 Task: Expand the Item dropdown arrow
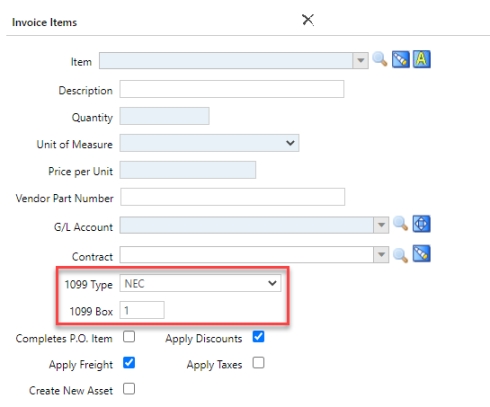pyautogui.click(x=360, y=61)
